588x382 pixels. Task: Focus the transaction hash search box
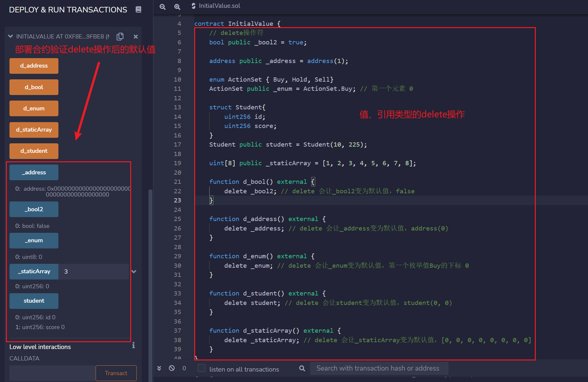(379, 368)
